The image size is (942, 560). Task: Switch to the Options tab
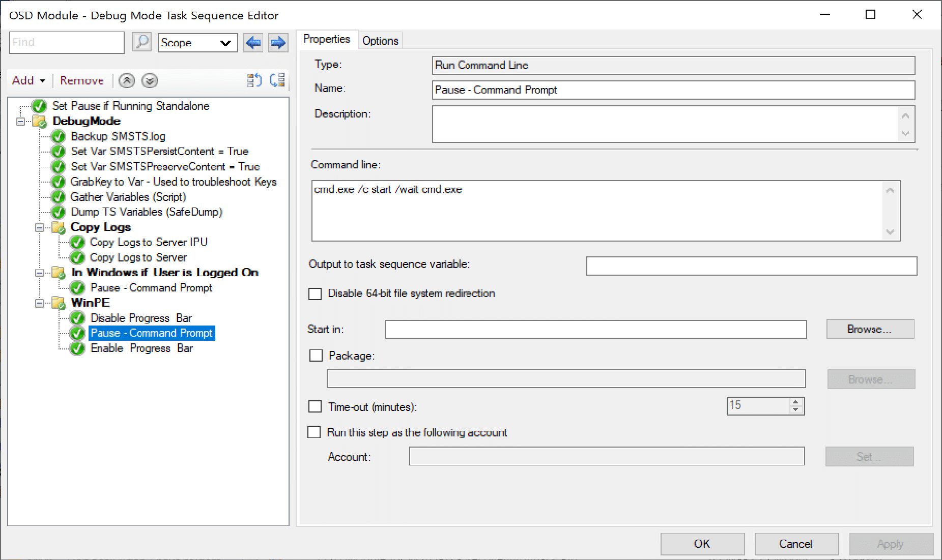click(x=380, y=41)
